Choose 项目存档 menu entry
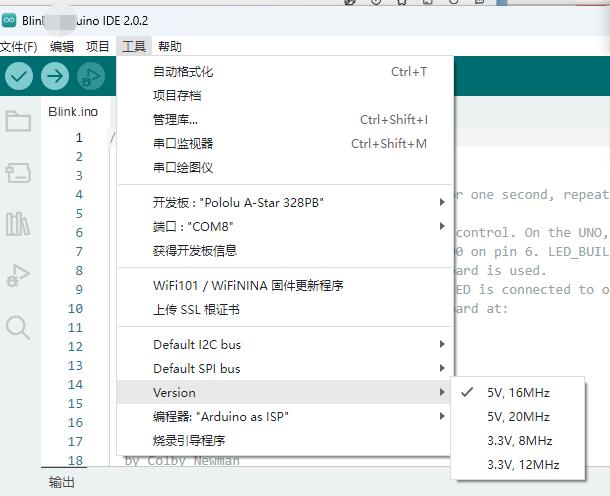The height and width of the screenshot is (496, 610). point(285,96)
